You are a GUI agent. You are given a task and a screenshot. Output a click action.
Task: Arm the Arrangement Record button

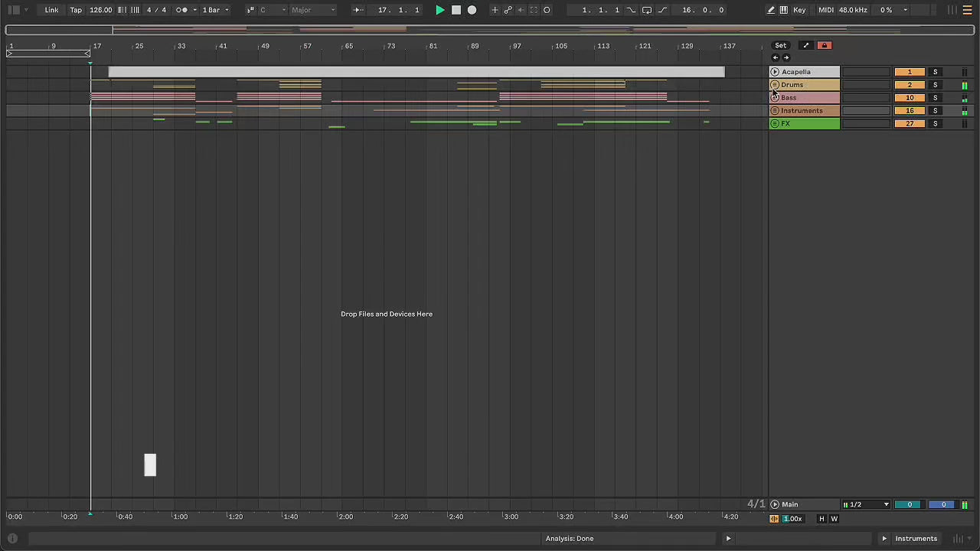472,10
